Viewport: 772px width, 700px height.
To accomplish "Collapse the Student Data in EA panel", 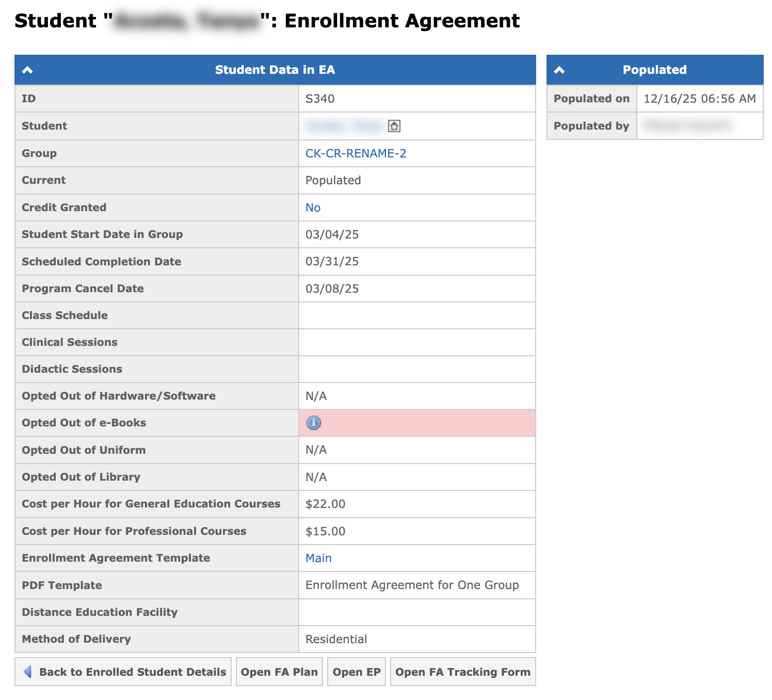I will 28,70.
